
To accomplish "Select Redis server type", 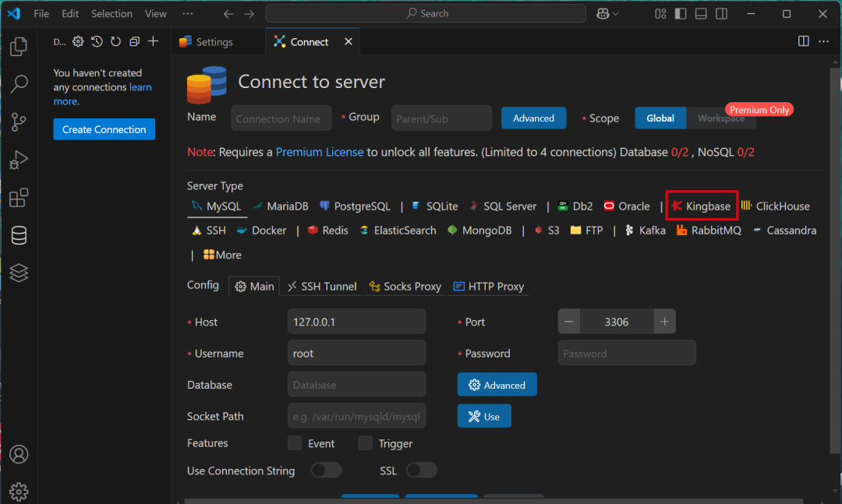I will pyautogui.click(x=327, y=231).
